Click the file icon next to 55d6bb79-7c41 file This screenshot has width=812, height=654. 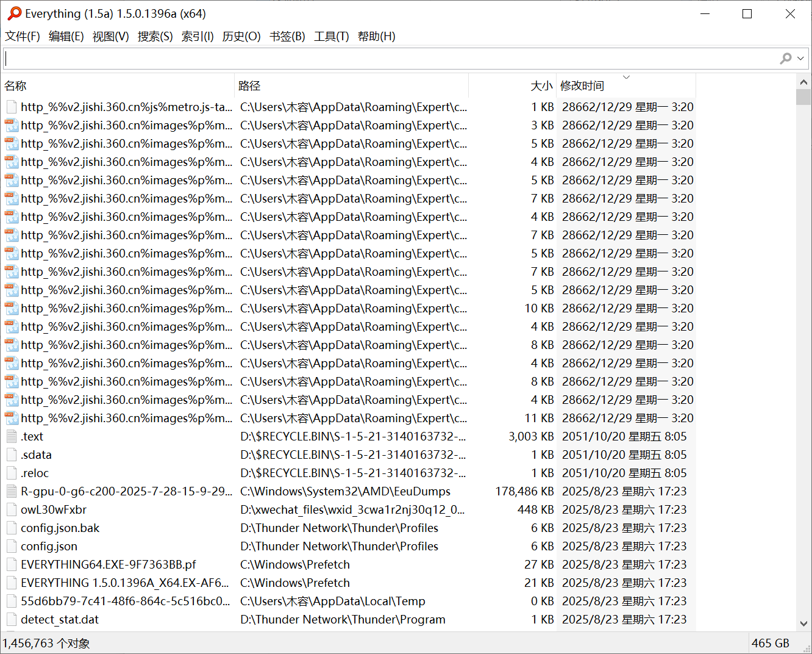(12, 601)
